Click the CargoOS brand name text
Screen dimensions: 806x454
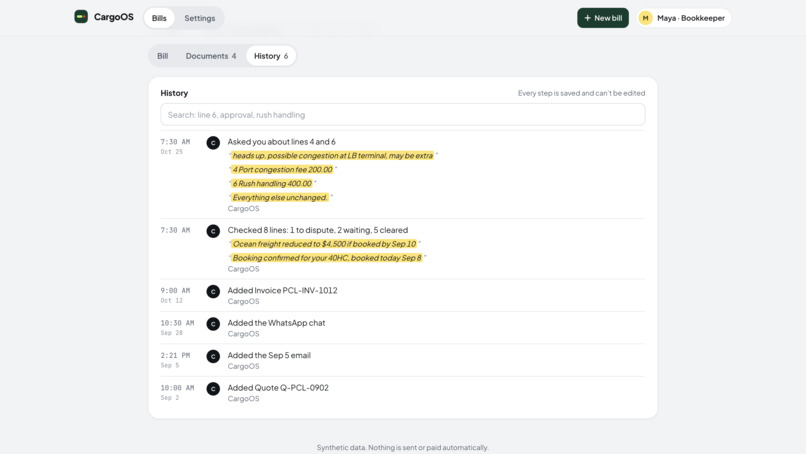tap(114, 17)
